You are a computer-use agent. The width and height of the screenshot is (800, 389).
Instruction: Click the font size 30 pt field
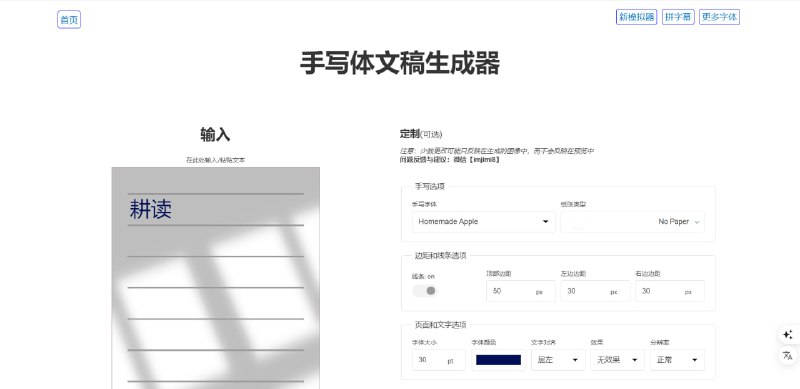click(x=439, y=360)
